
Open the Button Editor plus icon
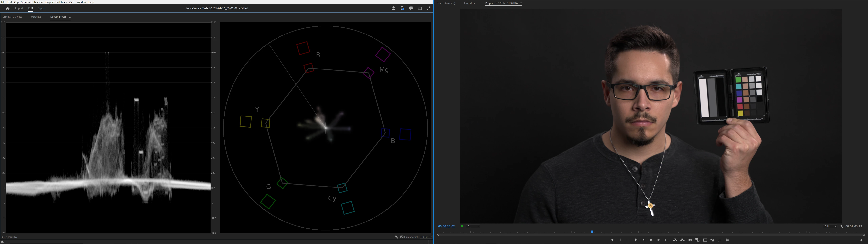861,240
